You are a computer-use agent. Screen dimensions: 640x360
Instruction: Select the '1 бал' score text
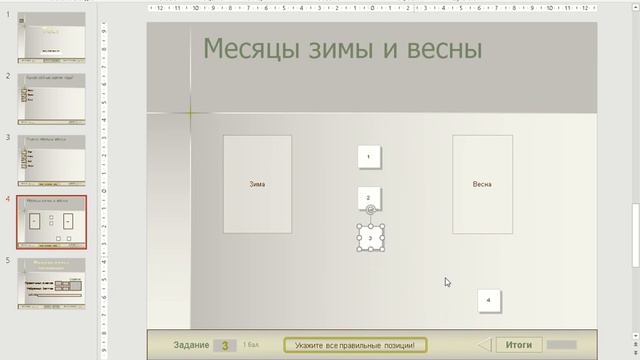[x=251, y=345]
